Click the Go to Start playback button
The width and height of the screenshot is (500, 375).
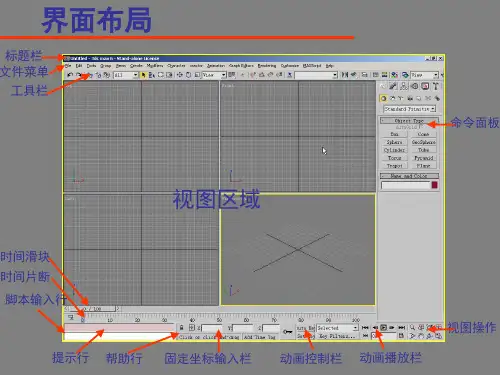(365, 328)
